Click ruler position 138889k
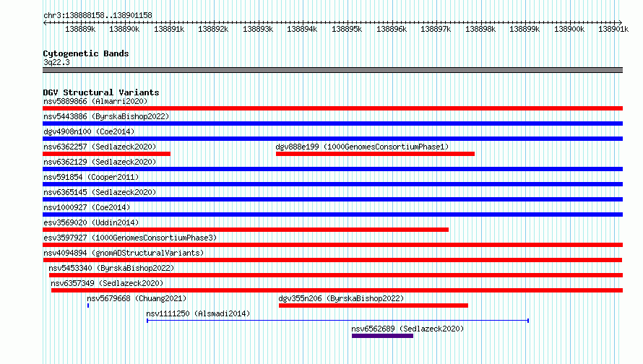This screenshot has width=643, height=364. click(x=80, y=30)
